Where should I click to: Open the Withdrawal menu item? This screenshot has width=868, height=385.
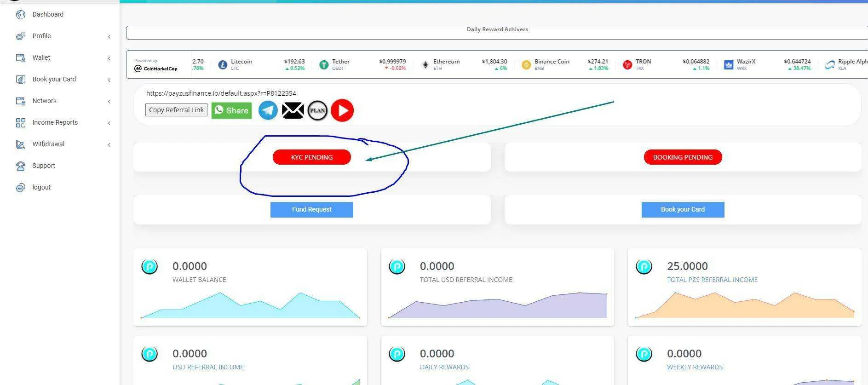click(48, 144)
